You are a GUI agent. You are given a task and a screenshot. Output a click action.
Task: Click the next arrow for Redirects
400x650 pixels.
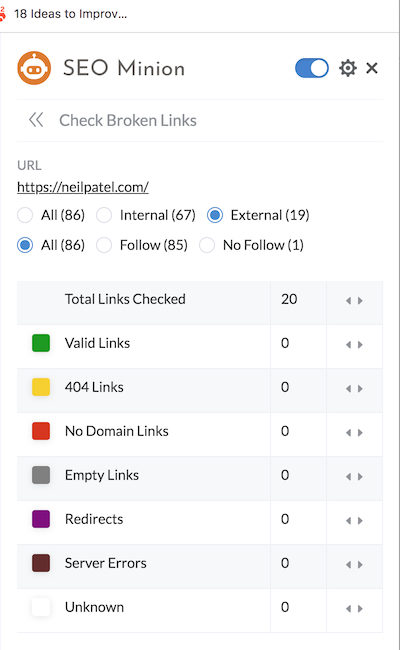point(360,521)
